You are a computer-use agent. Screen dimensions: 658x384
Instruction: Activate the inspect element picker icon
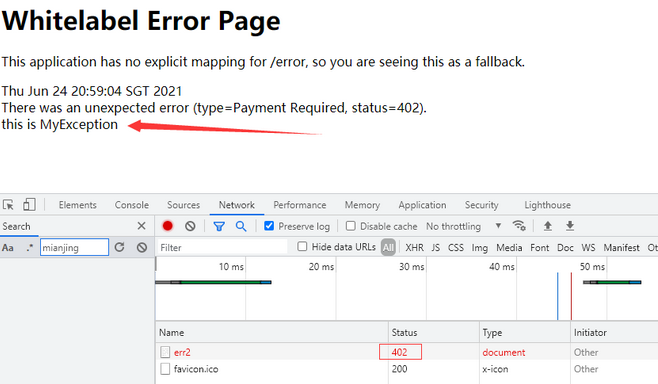8,205
